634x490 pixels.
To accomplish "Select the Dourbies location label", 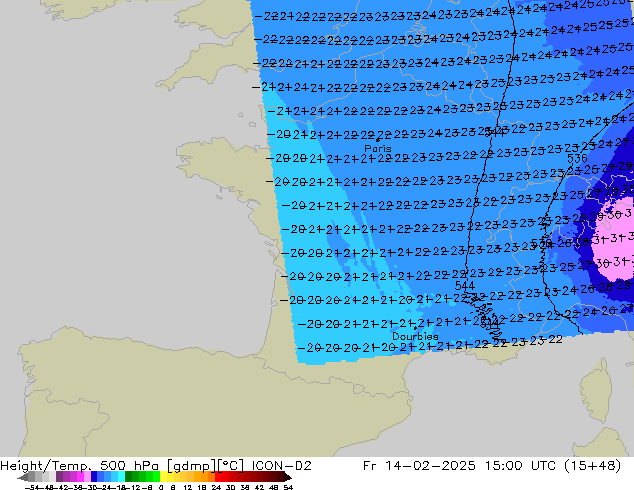I will tap(415, 336).
